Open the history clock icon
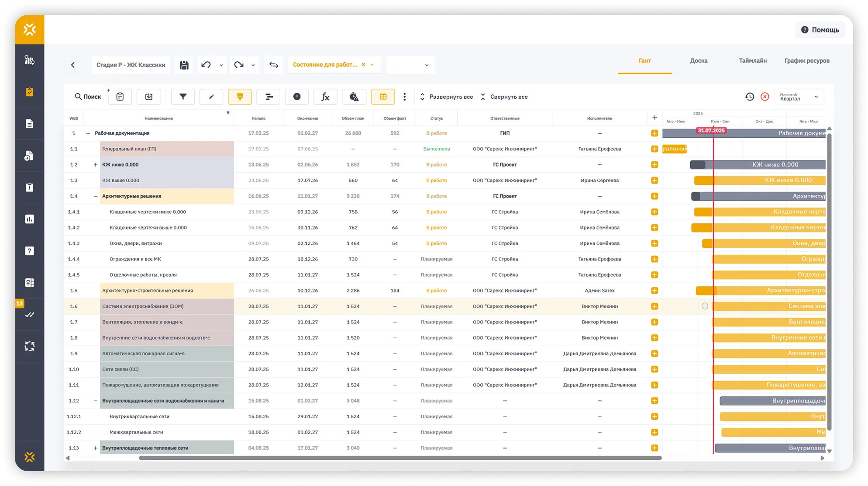 [749, 97]
